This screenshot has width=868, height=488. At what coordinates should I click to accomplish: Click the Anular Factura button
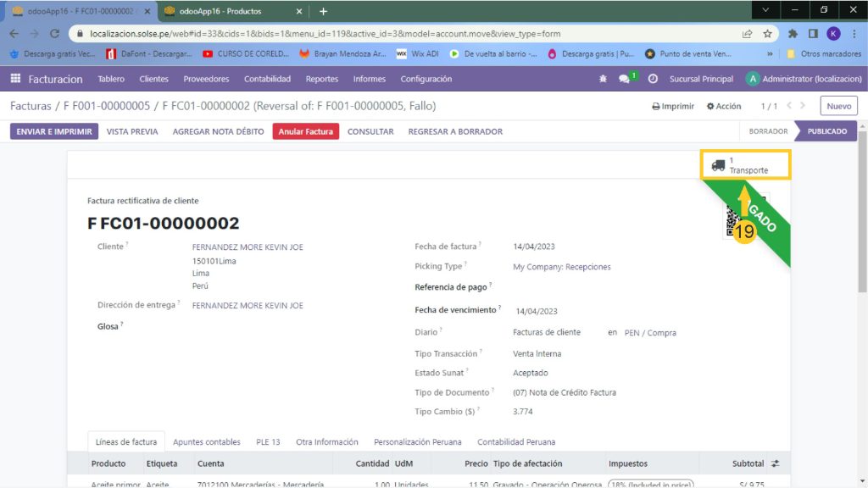[x=305, y=131]
